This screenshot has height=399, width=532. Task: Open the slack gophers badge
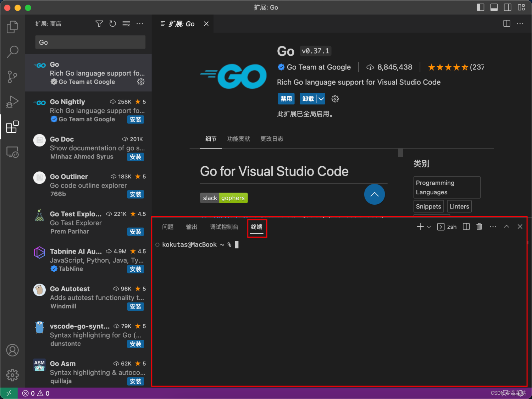(x=224, y=198)
